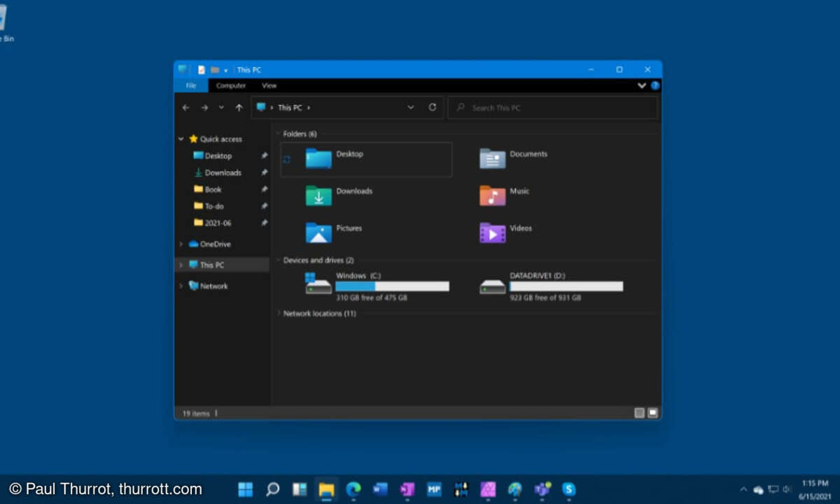840x504 pixels.
Task: Collapse the Devices and drives group
Action: [278, 260]
